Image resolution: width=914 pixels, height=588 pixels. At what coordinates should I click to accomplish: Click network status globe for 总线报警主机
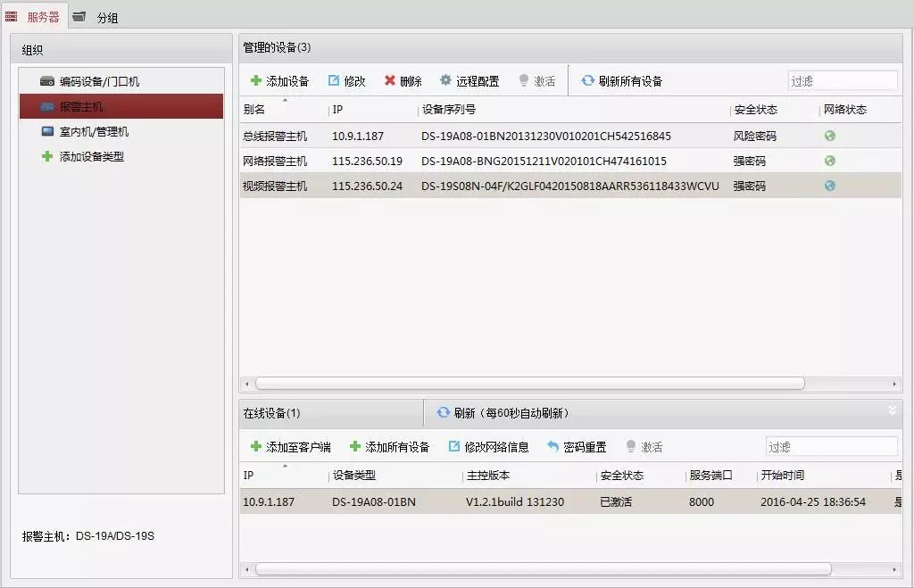[x=830, y=137]
